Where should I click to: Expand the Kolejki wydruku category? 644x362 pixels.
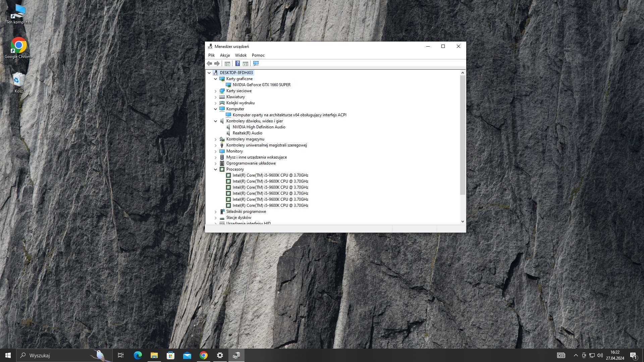coord(215,103)
